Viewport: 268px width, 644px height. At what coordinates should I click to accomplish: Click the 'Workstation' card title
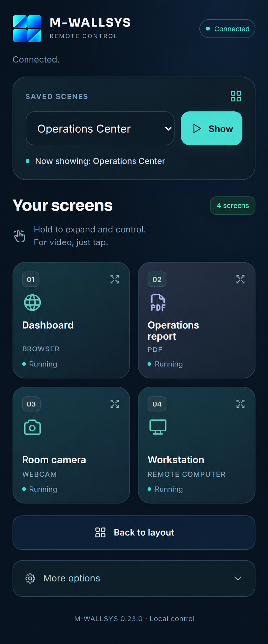tap(176, 460)
